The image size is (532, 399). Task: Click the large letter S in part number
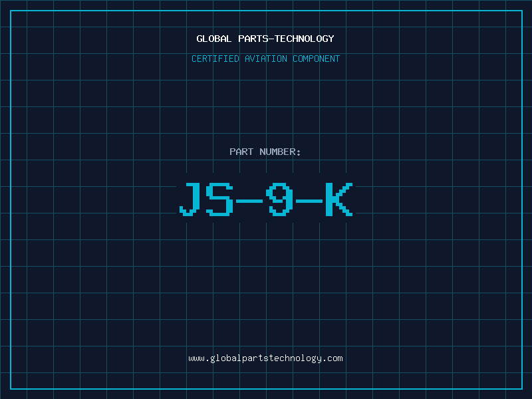[x=219, y=199]
